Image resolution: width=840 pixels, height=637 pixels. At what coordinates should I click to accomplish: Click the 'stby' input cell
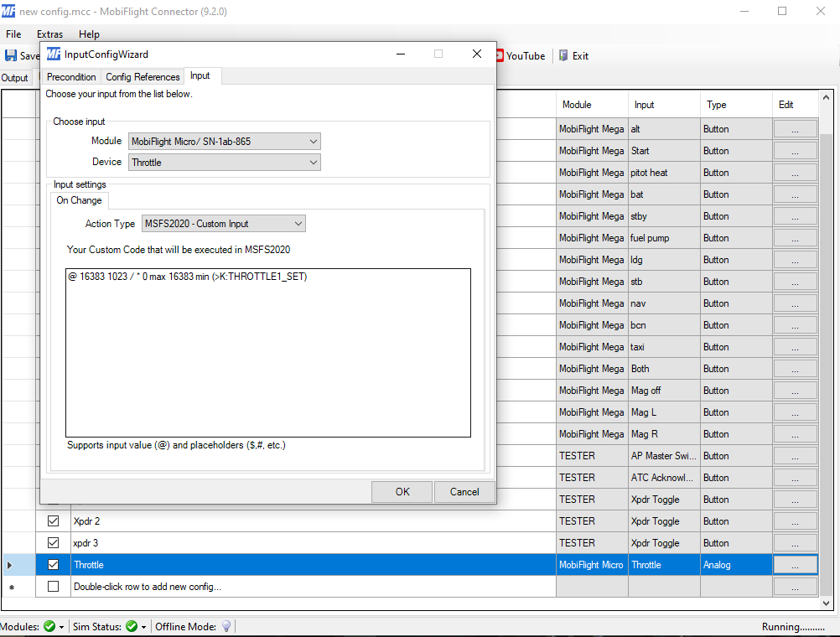664,216
